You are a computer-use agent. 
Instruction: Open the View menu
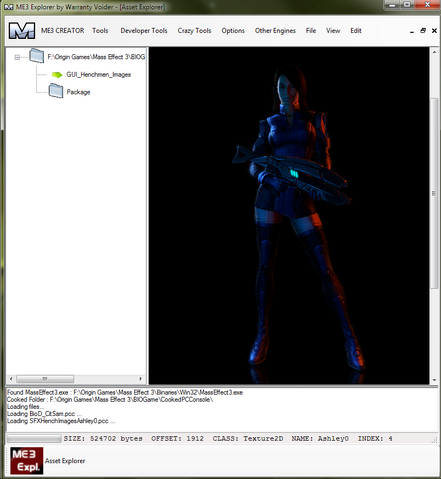[333, 31]
